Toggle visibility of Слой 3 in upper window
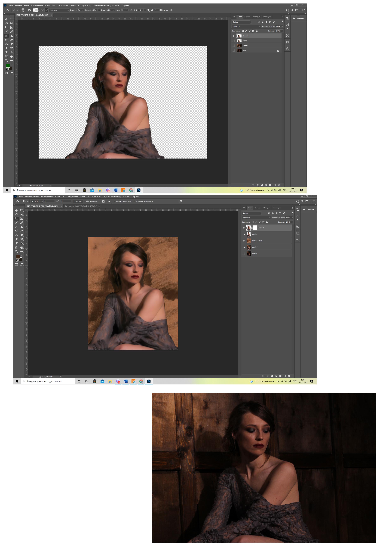This screenshot has width=392, height=555. point(234,36)
